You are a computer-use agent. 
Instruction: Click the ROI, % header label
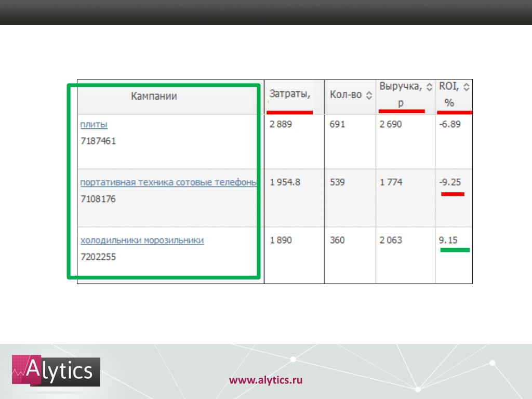tap(449, 95)
